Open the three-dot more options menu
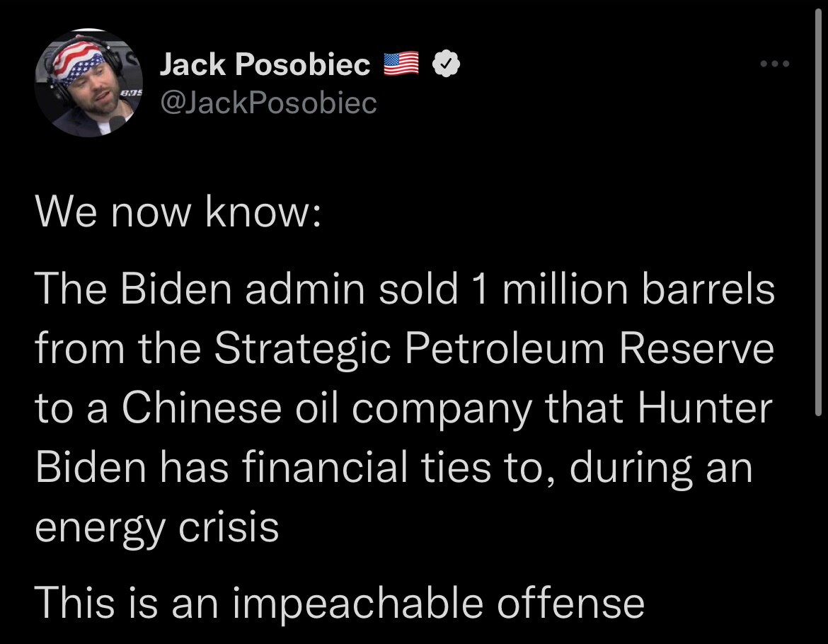This screenshot has height=644, width=828. click(x=774, y=64)
